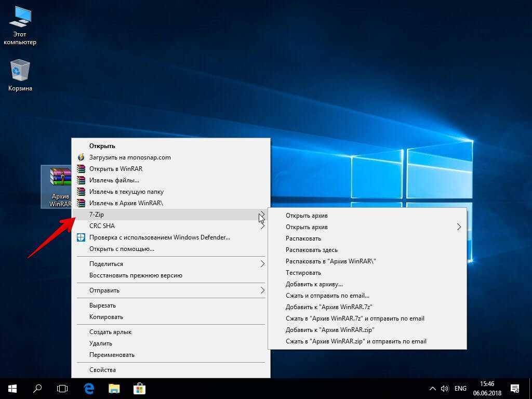Viewport: 532px width, 399px height.
Task: Switch ENG input language indicator
Action: coord(460,389)
